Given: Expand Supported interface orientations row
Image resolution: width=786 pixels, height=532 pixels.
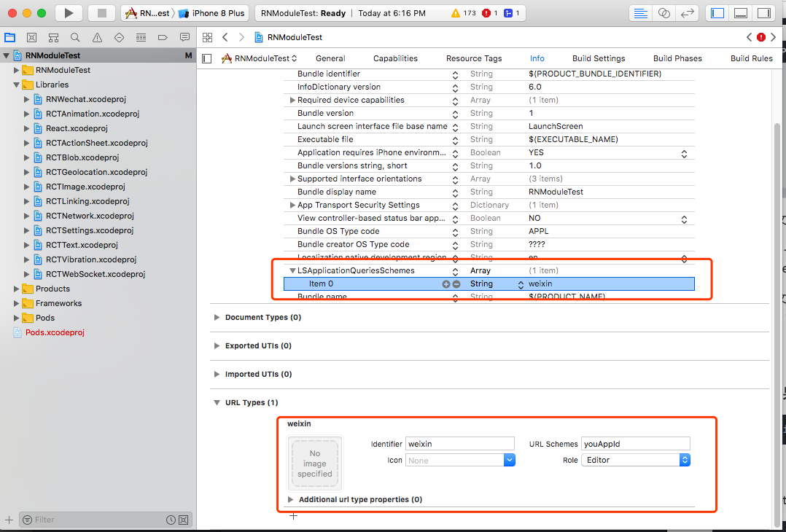Looking at the screenshot, I should coord(292,179).
